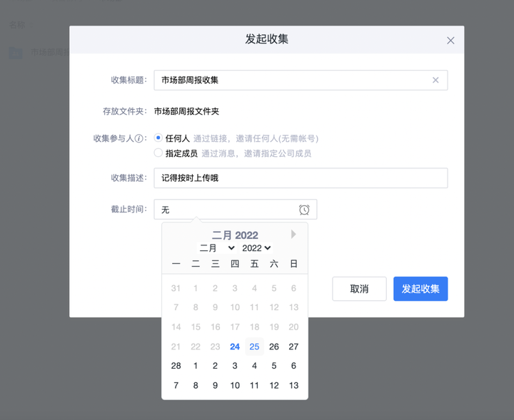The width and height of the screenshot is (514, 420).
Task: Focus the 收集描述 input field
Action: click(x=301, y=178)
